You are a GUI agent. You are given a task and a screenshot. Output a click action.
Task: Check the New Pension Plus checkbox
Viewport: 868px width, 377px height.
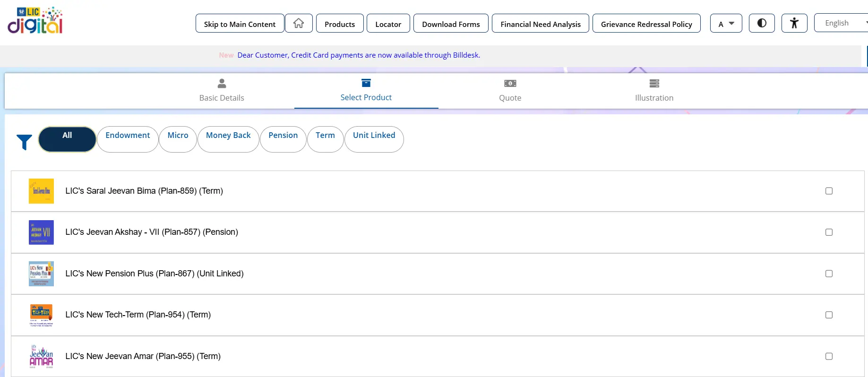(829, 274)
